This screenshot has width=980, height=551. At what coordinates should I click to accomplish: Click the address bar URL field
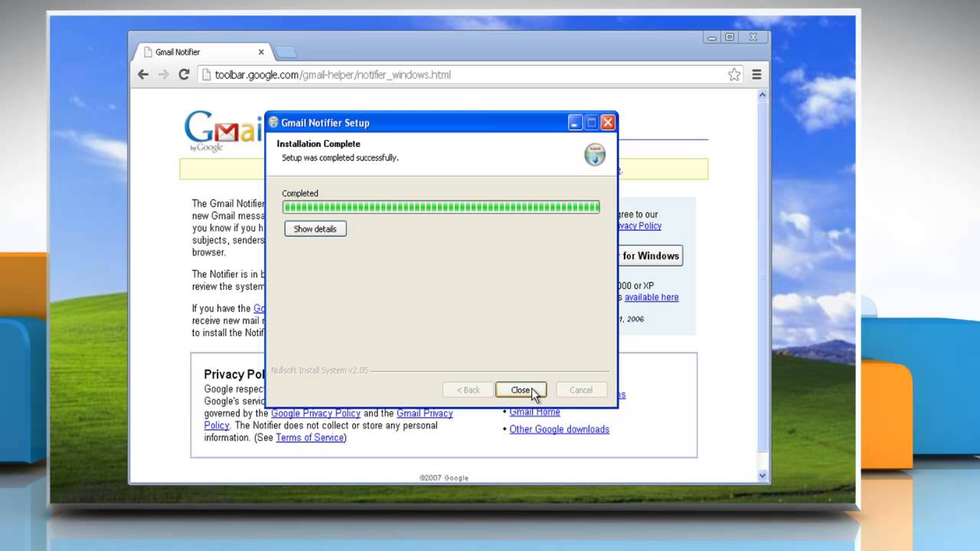[x=471, y=74]
